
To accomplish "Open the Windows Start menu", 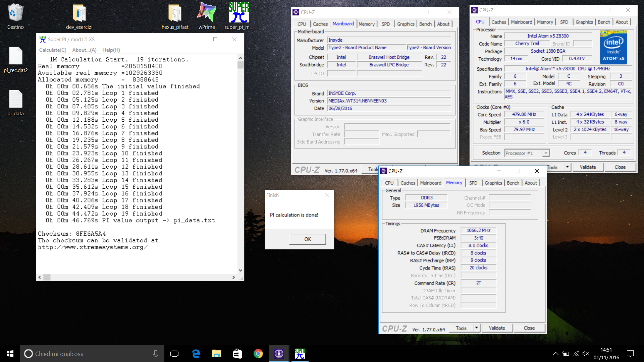I will (10, 354).
